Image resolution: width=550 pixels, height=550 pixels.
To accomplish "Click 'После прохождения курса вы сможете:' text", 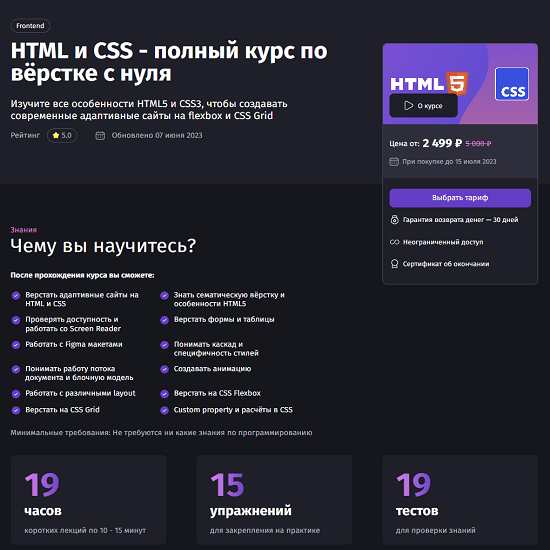I will (82, 275).
